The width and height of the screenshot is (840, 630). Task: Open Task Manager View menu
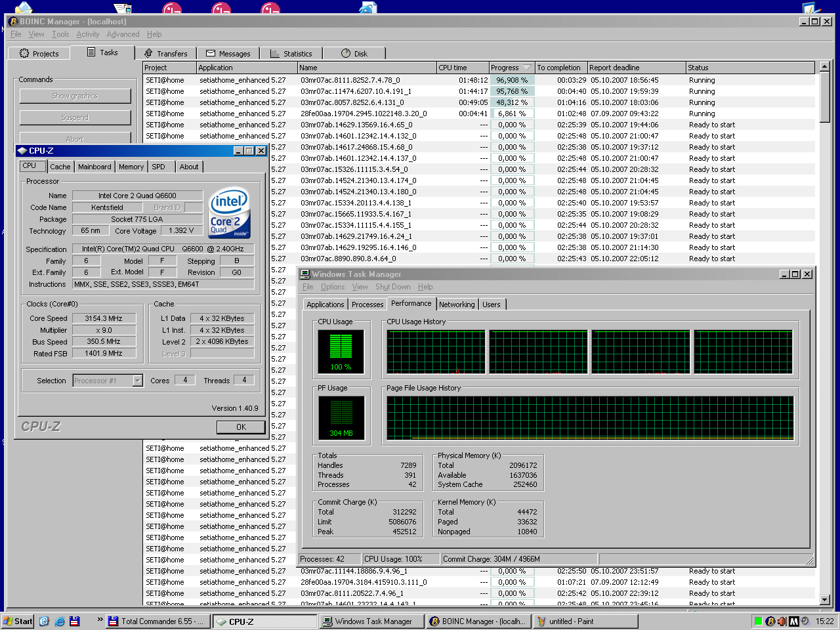360,287
